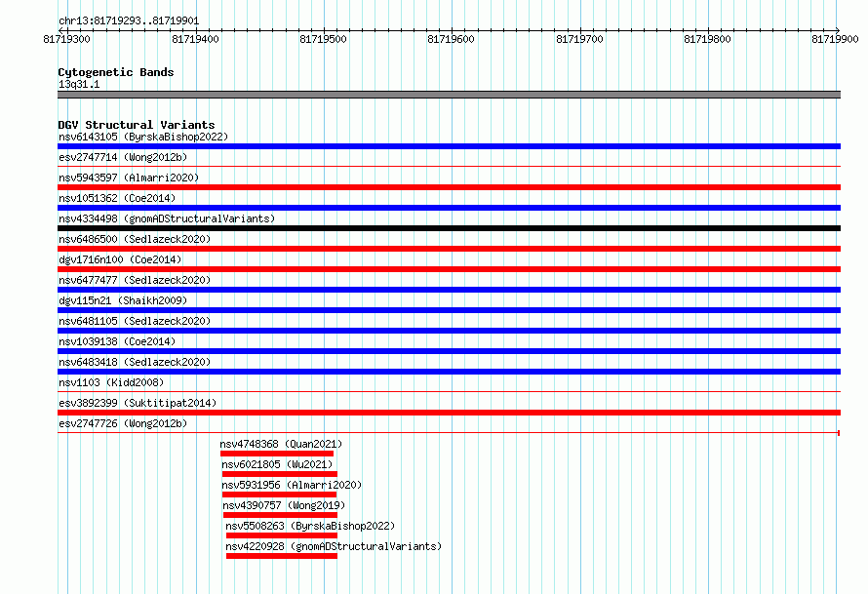The height and width of the screenshot is (594, 868).
Task: Click the nsv6143105 (ByrskaBishop2022) label
Action: click(143, 137)
